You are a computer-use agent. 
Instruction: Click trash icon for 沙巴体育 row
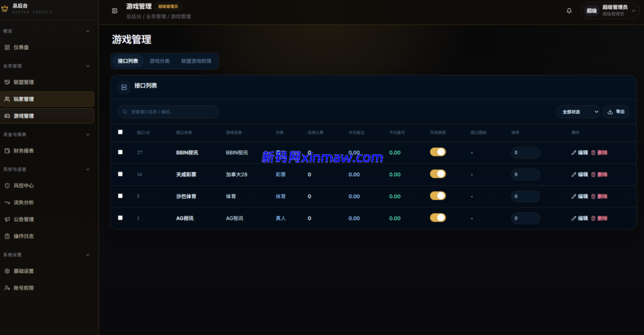tap(593, 196)
